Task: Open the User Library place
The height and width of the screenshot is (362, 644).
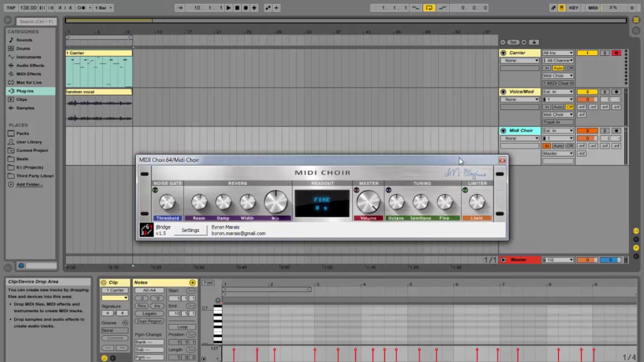Action: pyautogui.click(x=29, y=142)
